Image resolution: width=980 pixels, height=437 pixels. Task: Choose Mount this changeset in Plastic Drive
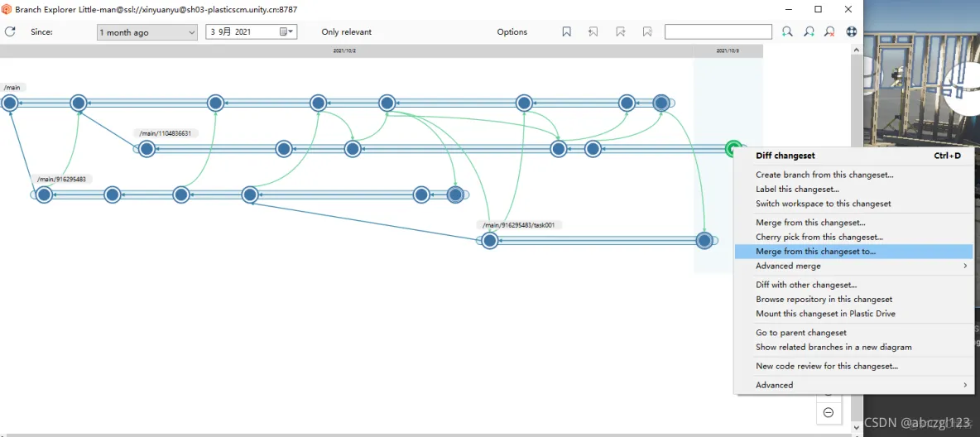[853, 313]
